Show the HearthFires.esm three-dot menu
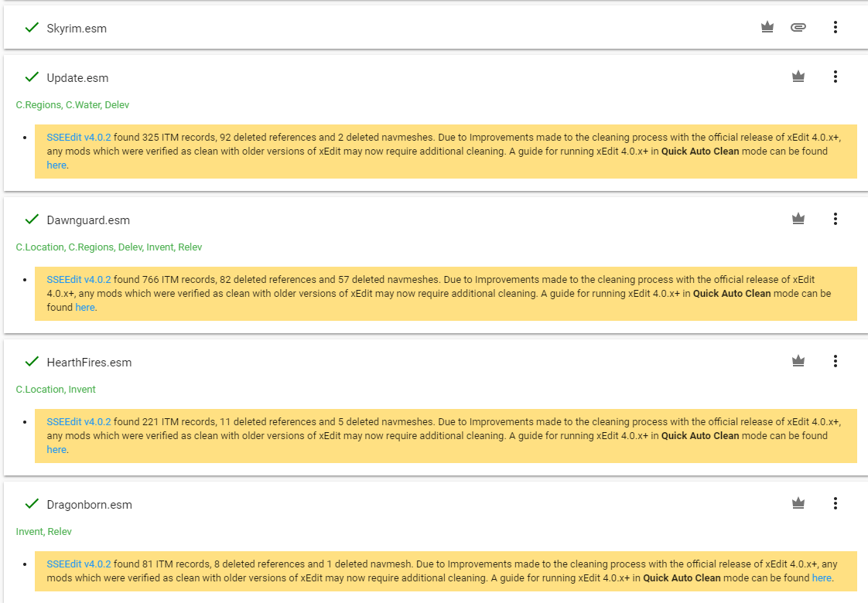This screenshot has height=603, width=868. point(836,361)
